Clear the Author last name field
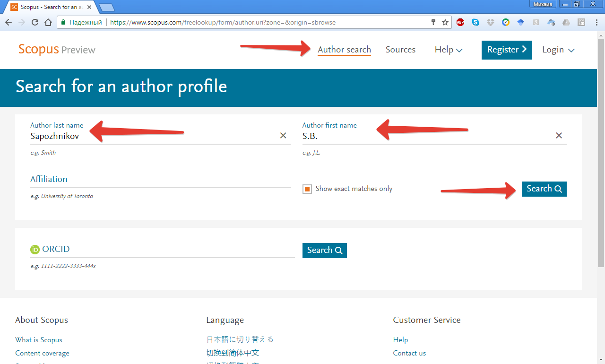This screenshot has width=605, height=364. [283, 136]
